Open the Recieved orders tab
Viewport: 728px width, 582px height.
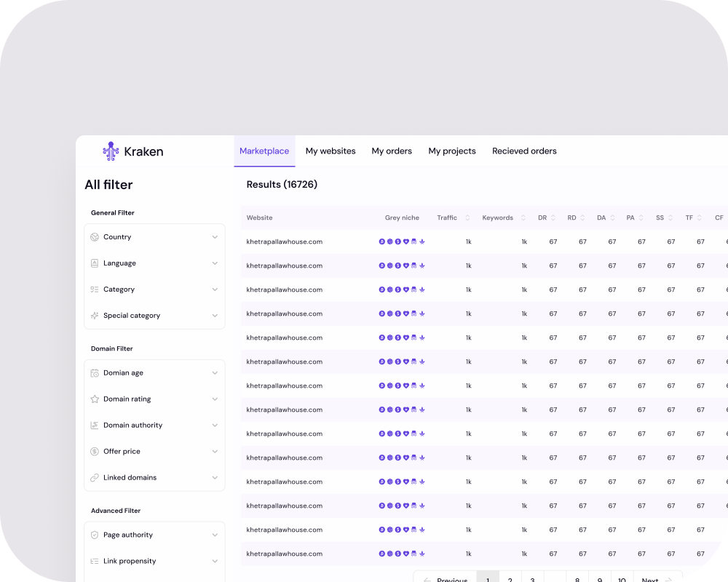[524, 151]
